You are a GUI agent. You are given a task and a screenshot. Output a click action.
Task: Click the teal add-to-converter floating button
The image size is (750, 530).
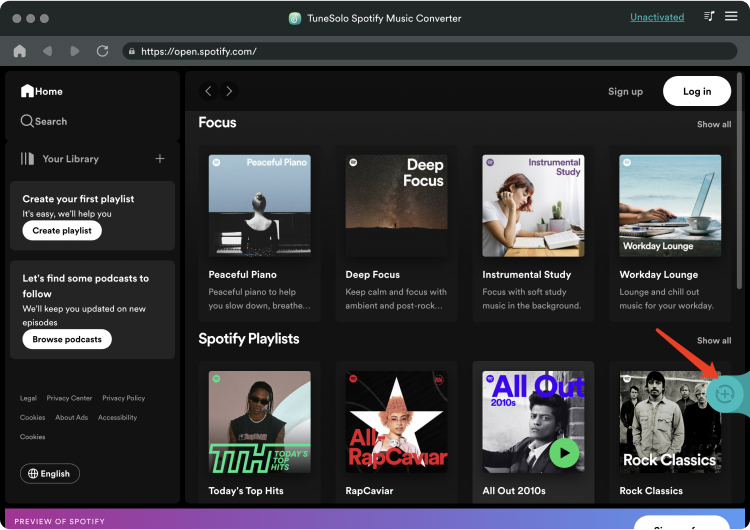pos(725,394)
